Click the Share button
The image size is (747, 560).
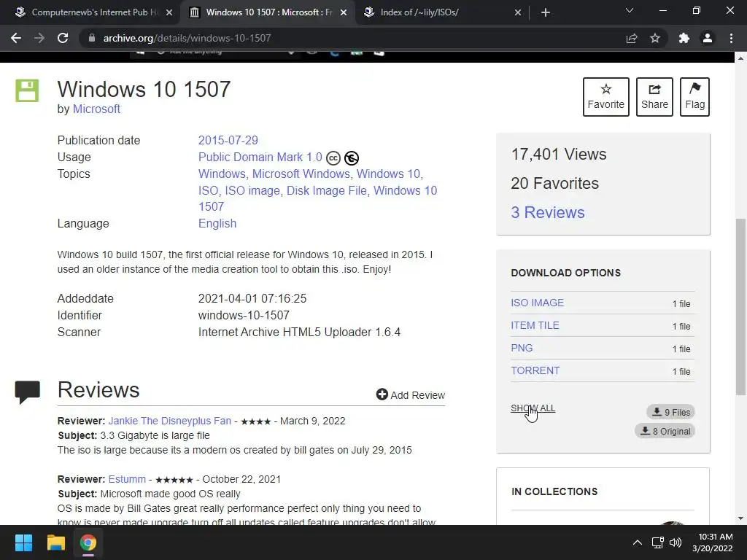(654, 97)
